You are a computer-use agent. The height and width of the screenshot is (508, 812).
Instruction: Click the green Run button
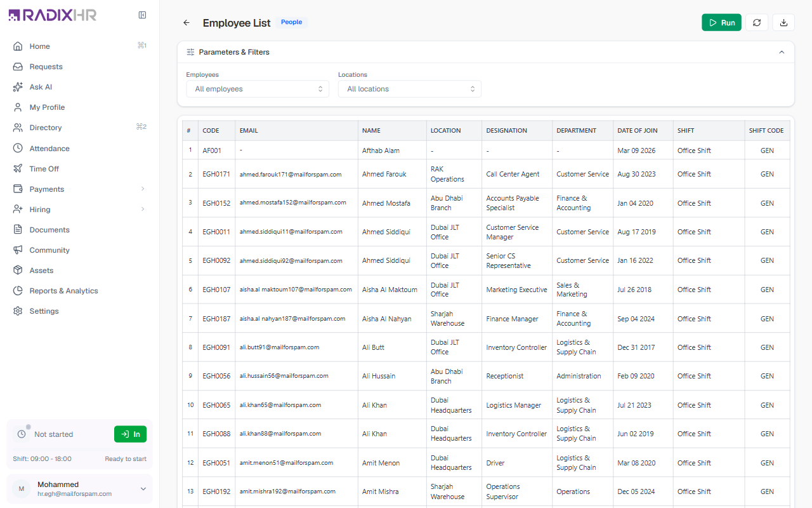tap(721, 23)
